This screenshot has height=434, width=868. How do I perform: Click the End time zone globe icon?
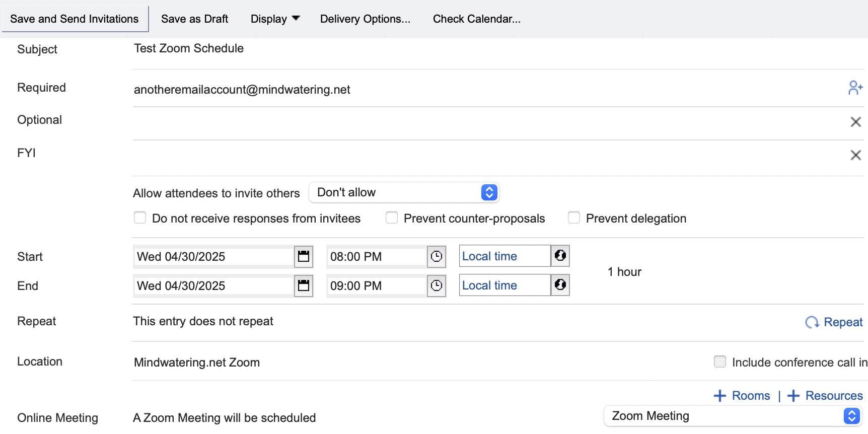coord(560,285)
